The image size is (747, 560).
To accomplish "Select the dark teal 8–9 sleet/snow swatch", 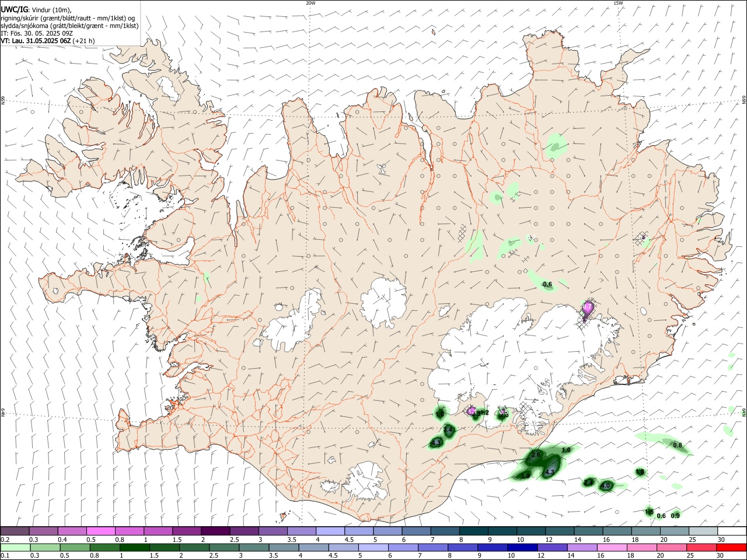I will click(x=473, y=531).
